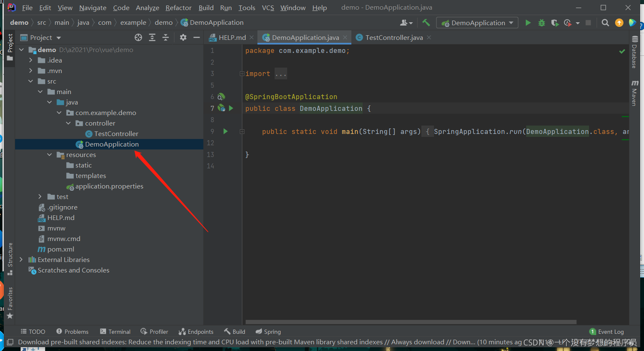Open the VCS menu
Viewport: 644px width, 351px height.
pyautogui.click(x=268, y=8)
